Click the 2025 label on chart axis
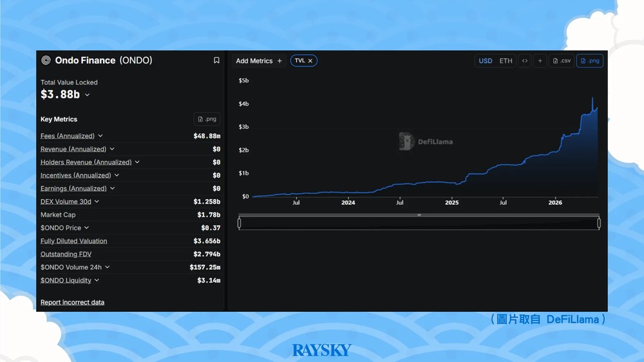 click(x=452, y=202)
